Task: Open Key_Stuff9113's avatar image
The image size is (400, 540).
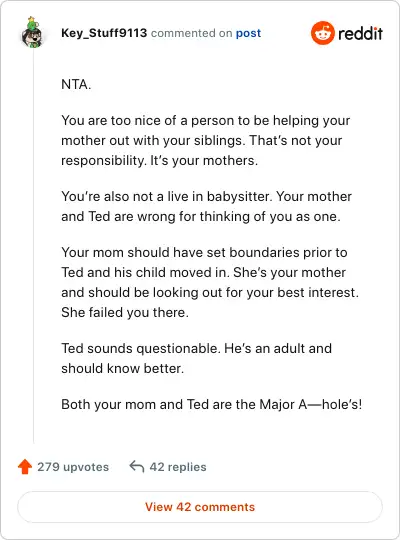Action: (x=32, y=32)
